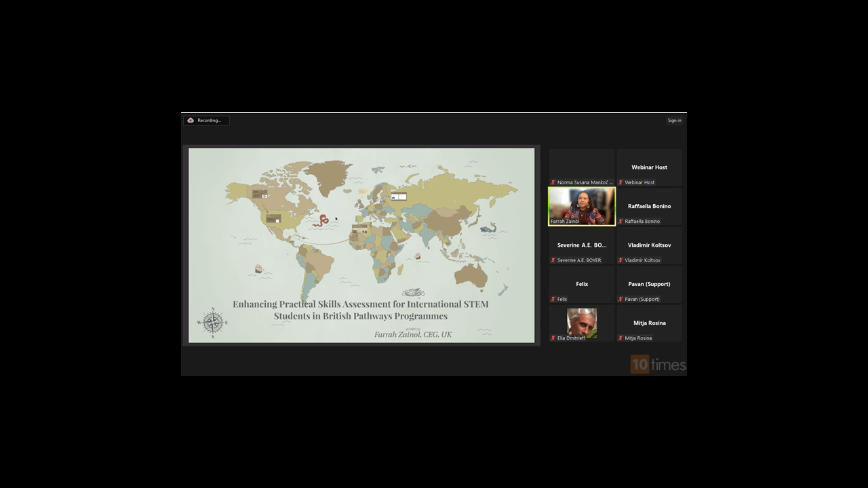Click muted mic icon beside Pavan (Support)
868x488 pixels.
620,299
